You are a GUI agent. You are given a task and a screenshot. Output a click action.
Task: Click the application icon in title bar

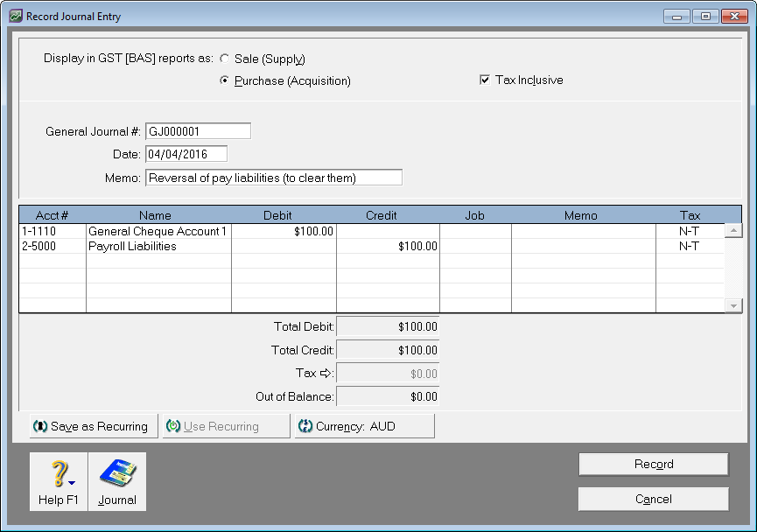tap(16, 16)
